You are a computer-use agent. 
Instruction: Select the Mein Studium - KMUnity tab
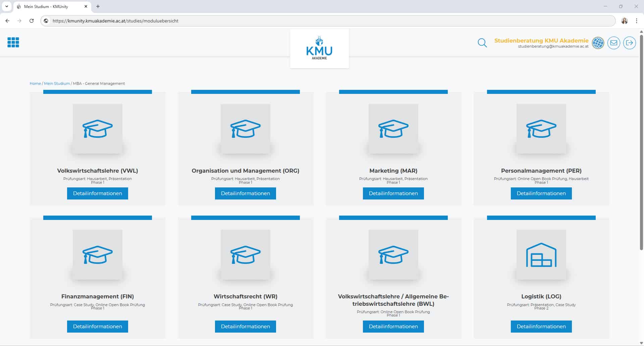click(x=52, y=6)
